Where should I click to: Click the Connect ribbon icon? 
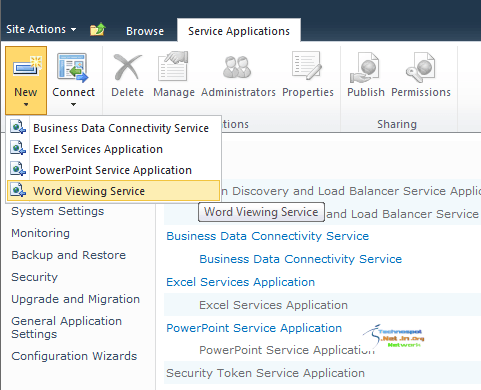pyautogui.click(x=73, y=68)
